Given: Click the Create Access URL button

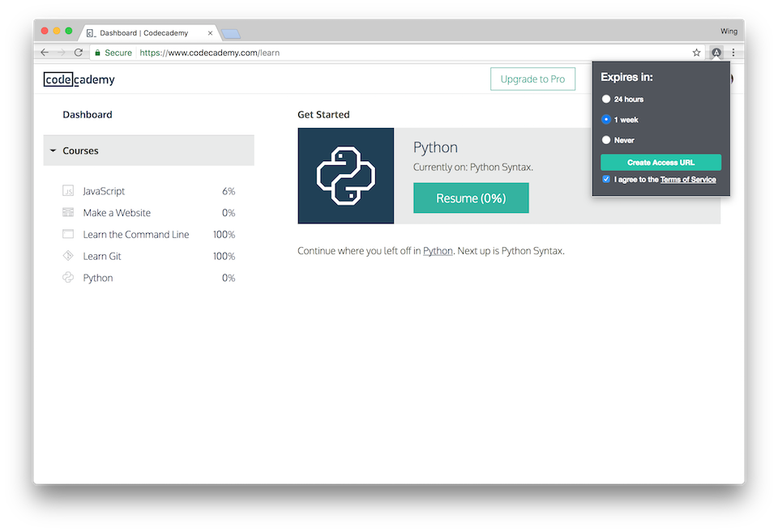Looking at the screenshot, I should (x=660, y=162).
